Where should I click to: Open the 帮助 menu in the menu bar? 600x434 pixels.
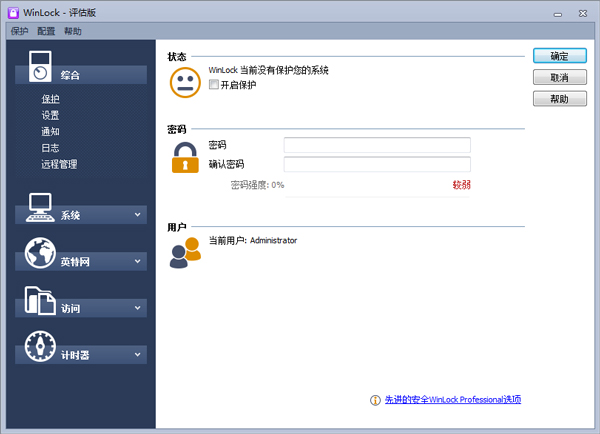coord(73,31)
